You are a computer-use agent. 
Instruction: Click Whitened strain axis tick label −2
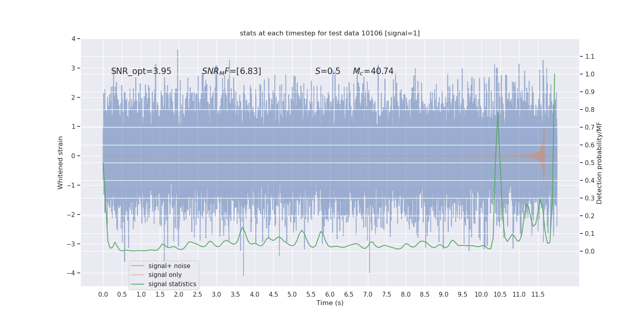[x=71, y=215]
